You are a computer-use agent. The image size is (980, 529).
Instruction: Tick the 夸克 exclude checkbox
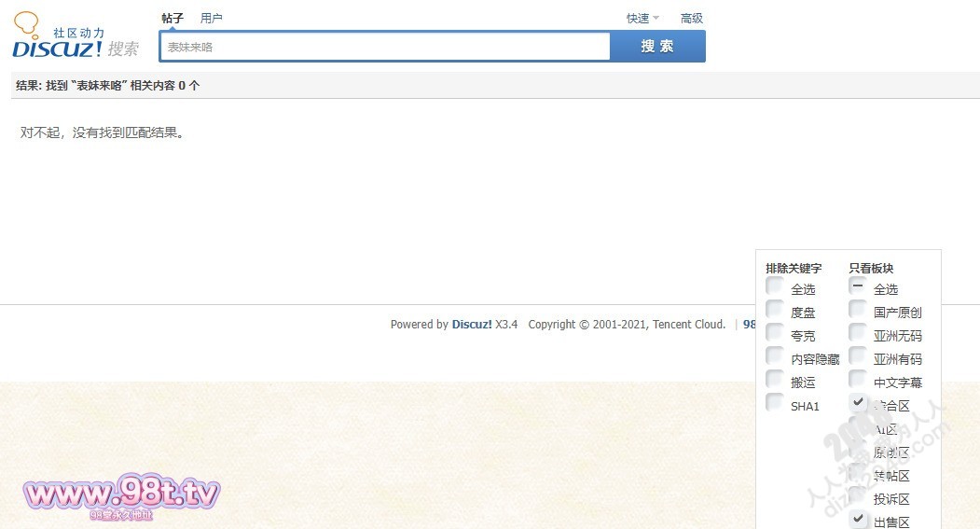pos(775,332)
